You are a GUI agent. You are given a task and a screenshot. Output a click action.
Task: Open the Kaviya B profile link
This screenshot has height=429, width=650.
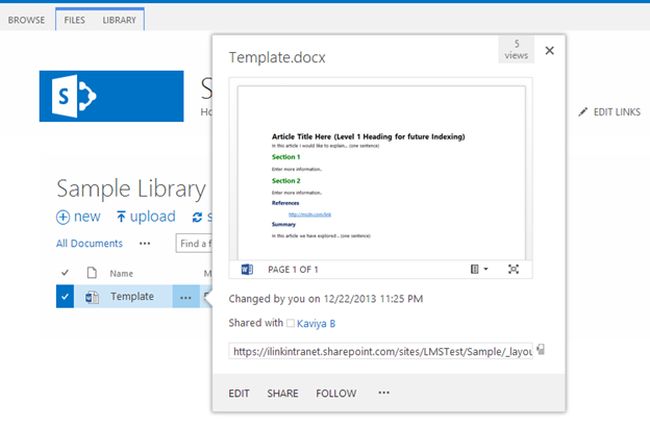(318, 323)
